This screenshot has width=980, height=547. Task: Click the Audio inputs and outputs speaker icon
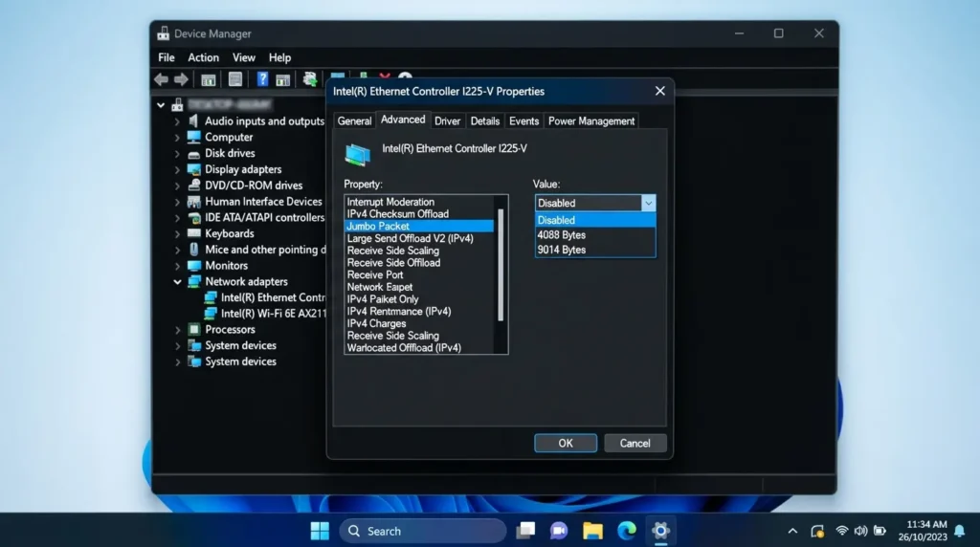[193, 120]
